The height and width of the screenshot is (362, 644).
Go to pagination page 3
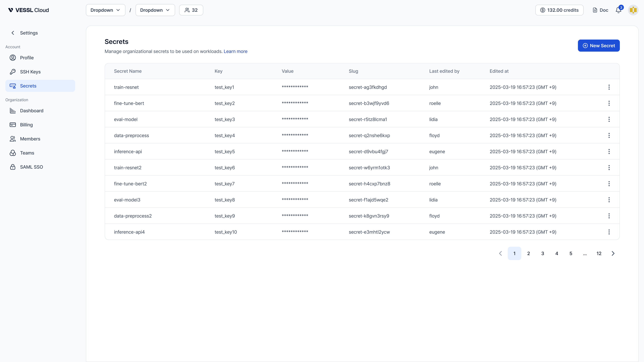(x=543, y=253)
